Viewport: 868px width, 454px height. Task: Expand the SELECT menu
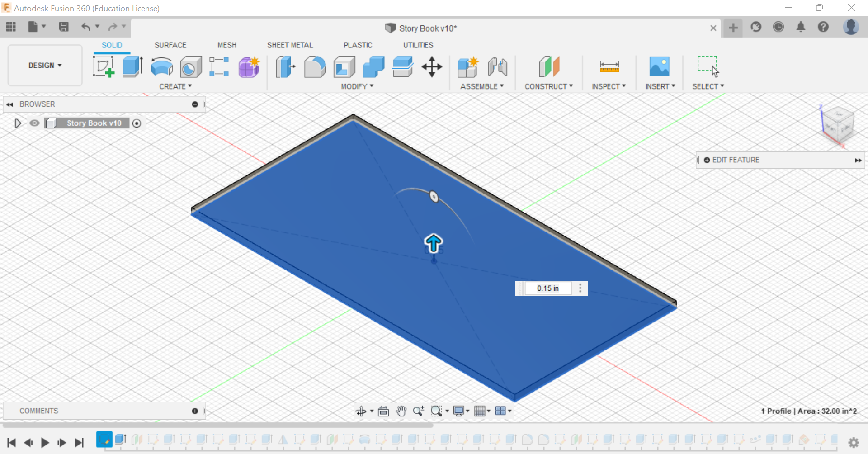point(708,86)
